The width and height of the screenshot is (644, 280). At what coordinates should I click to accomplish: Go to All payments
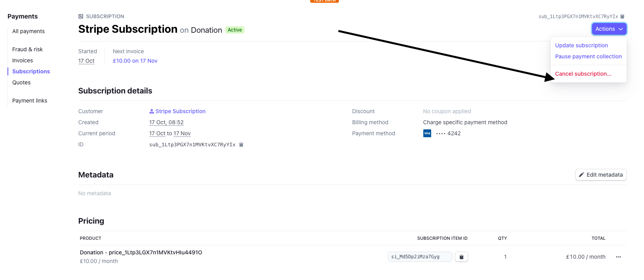pos(28,31)
